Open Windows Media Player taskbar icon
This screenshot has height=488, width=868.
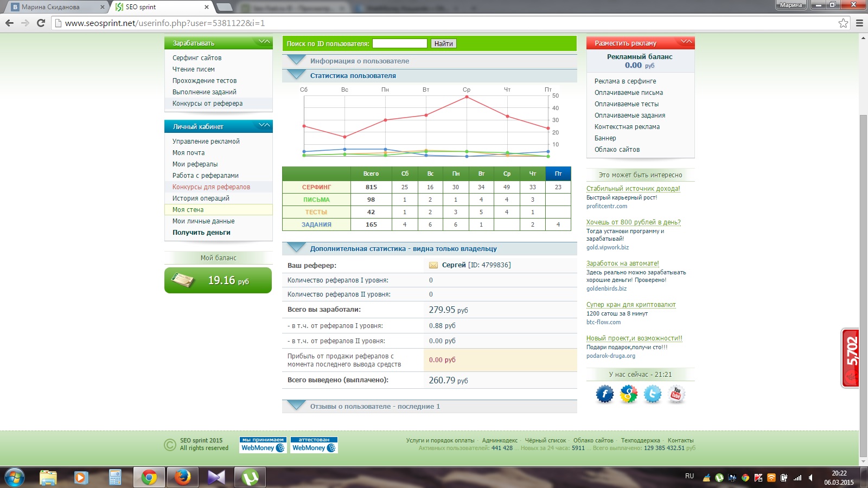pos(81,478)
